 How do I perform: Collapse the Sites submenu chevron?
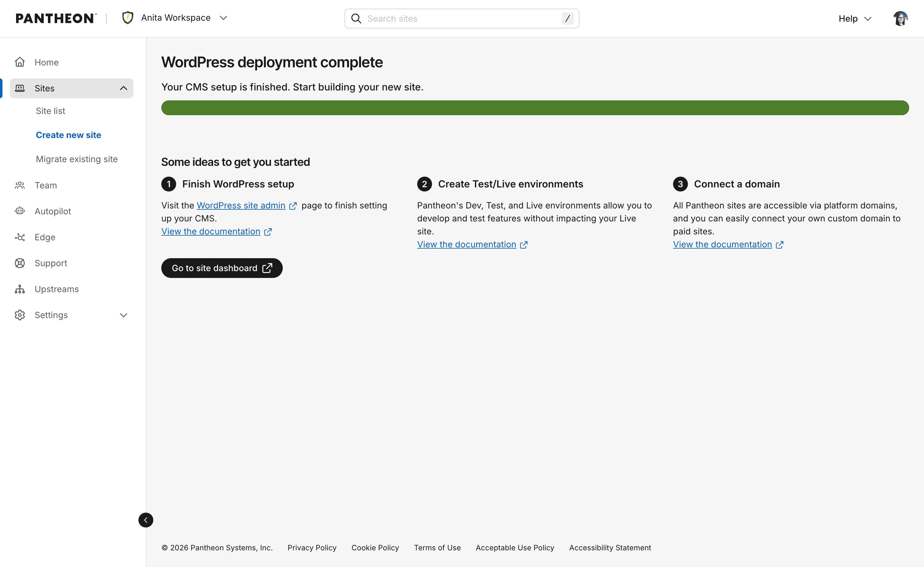point(123,88)
